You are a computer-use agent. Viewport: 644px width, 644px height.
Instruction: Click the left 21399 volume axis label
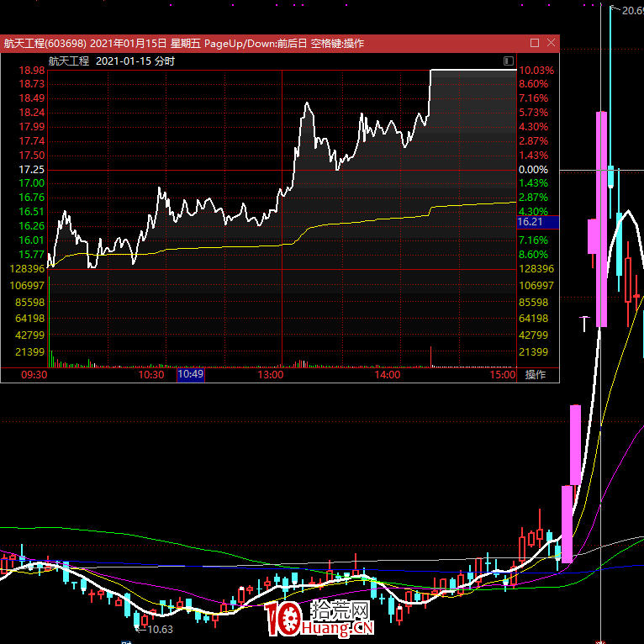click(x=29, y=352)
